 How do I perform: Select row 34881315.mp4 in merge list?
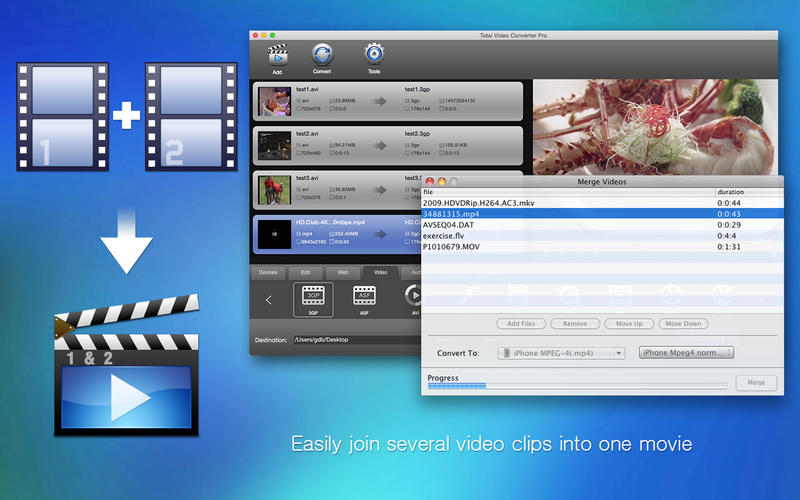pyautogui.click(x=603, y=214)
